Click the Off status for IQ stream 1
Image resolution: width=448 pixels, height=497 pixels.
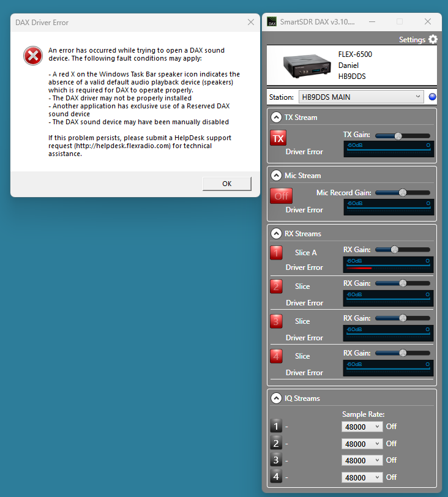tap(391, 427)
